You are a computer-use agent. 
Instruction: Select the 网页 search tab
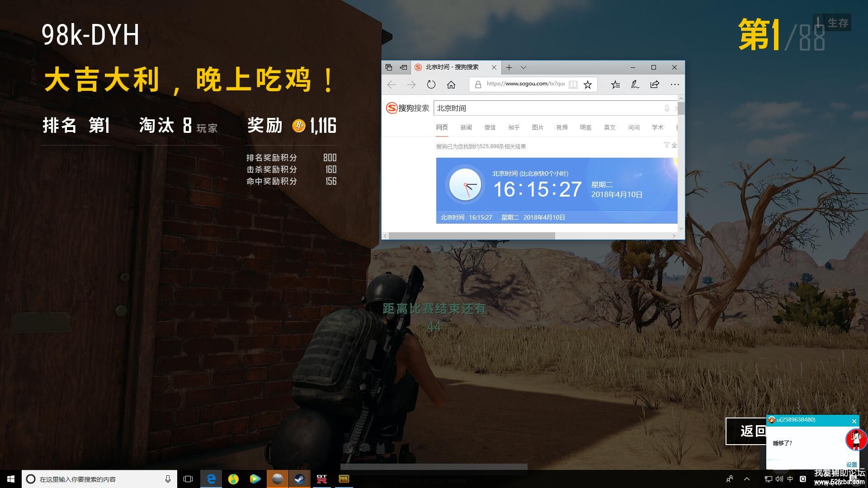pyautogui.click(x=442, y=127)
